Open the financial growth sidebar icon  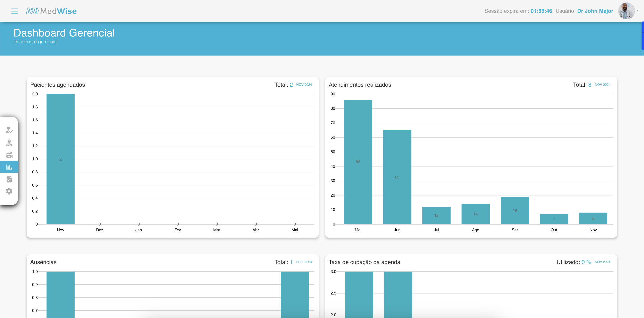pos(9,155)
